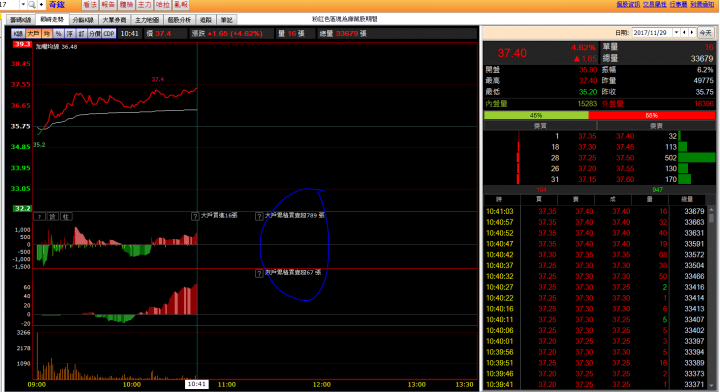This screenshot has height=392, width=720.
Task: Click the 10:41 time marker on time axis
Action: coord(197,384)
